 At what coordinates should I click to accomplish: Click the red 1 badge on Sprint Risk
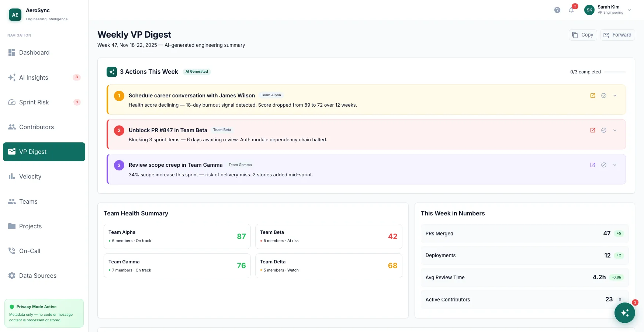pyautogui.click(x=77, y=102)
